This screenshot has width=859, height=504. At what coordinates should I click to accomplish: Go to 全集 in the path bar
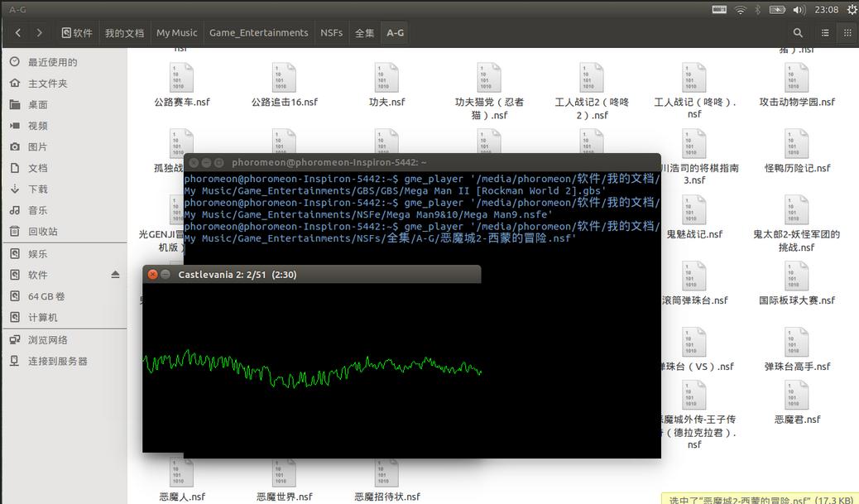coord(364,33)
